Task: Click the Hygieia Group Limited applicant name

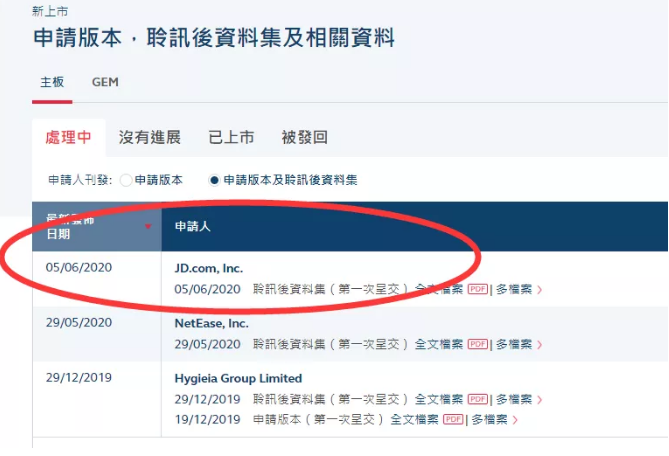Action: tap(239, 378)
